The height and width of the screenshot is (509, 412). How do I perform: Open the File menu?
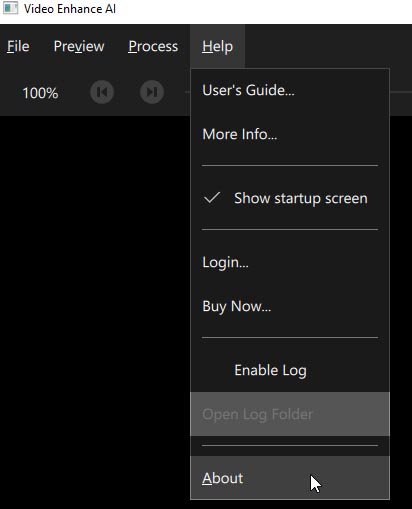coord(18,46)
